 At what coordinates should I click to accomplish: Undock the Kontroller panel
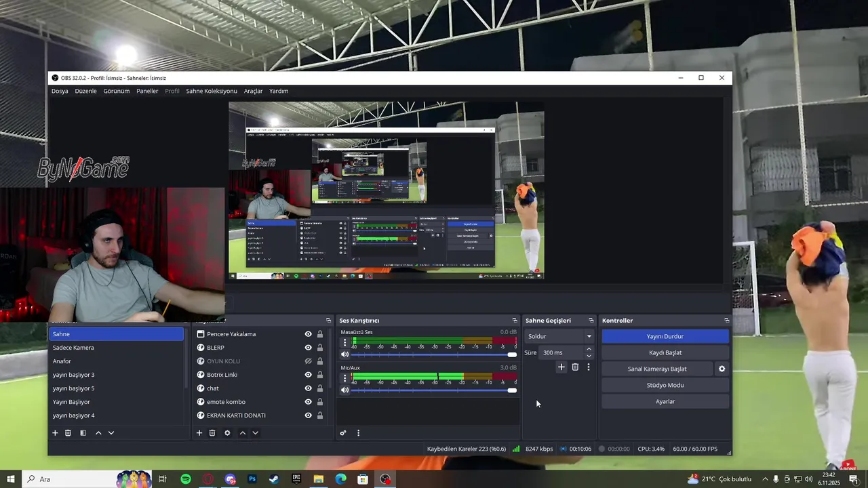tap(726, 321)
